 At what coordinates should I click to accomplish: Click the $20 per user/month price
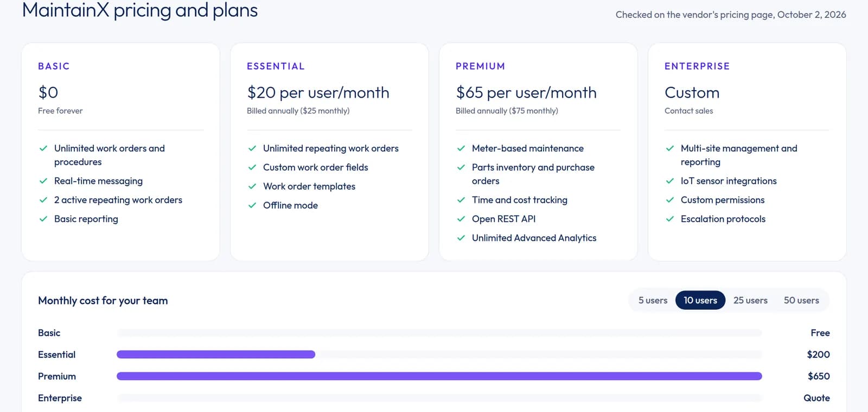pyautogui.click(x=318, y=93)
